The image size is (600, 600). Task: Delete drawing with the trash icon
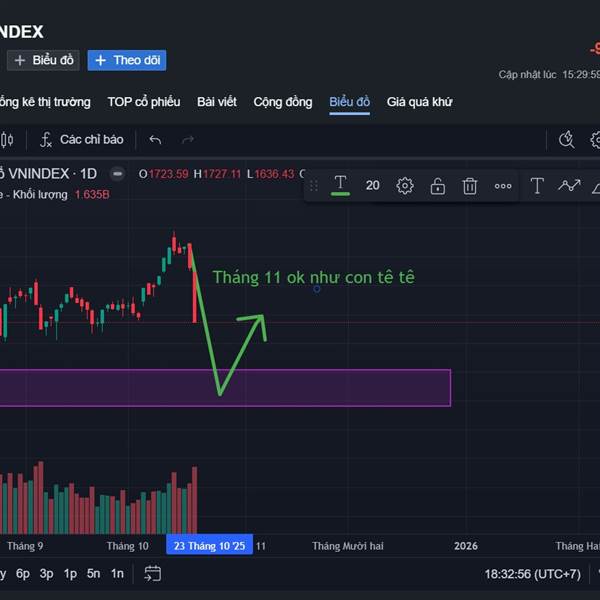pos(470,185)
